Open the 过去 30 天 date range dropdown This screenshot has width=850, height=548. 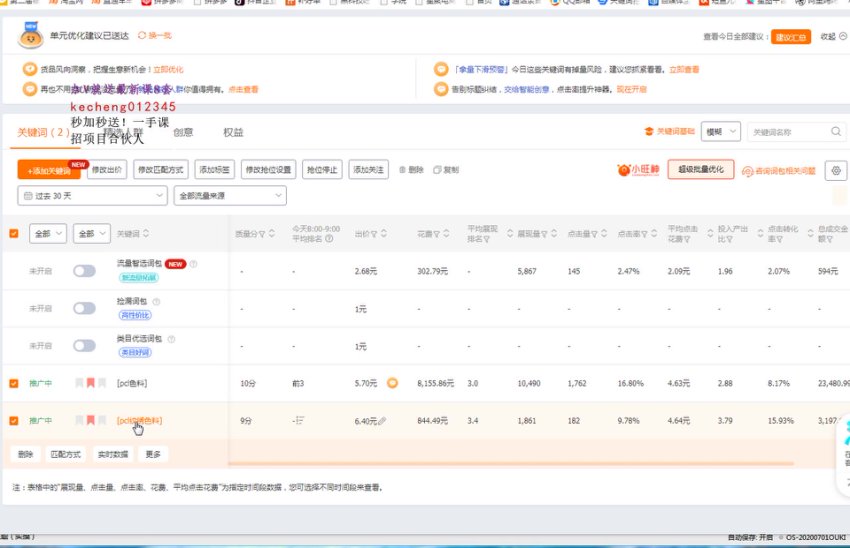tap(91, 196)
